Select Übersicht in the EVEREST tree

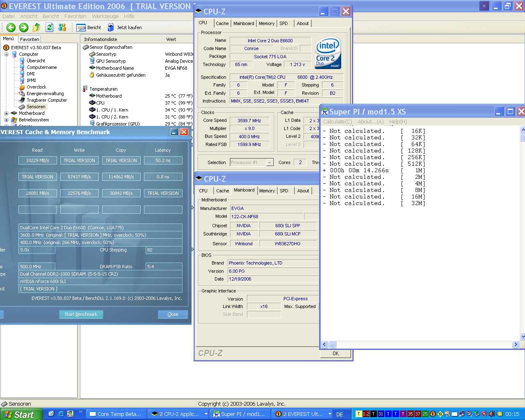coord(36,61)
